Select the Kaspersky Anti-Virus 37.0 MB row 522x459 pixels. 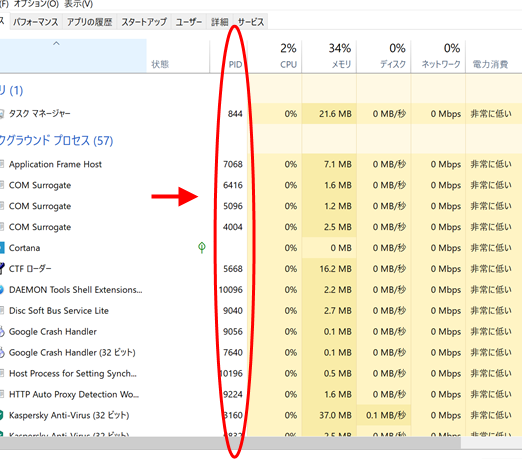(261, 415)
